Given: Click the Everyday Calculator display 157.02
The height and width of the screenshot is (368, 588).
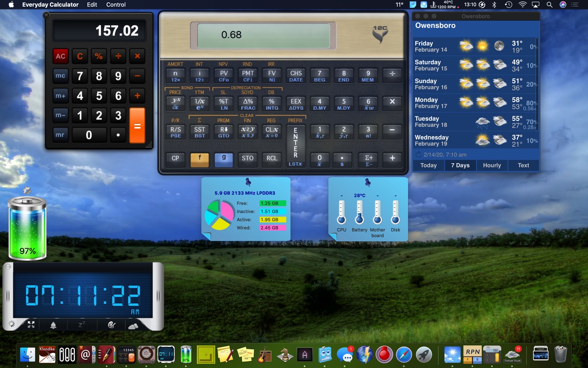Looking at the screenshot, I should tap(99, 31).
